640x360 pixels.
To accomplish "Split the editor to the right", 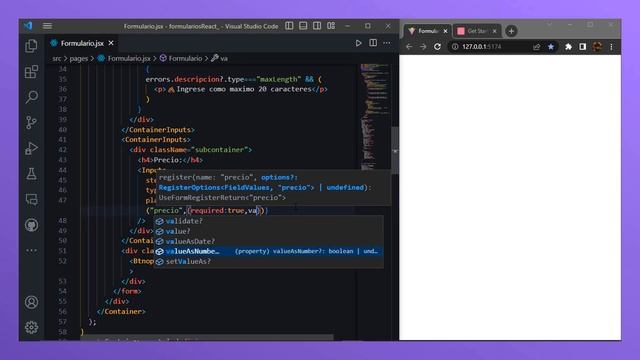I will click(373, 43).
